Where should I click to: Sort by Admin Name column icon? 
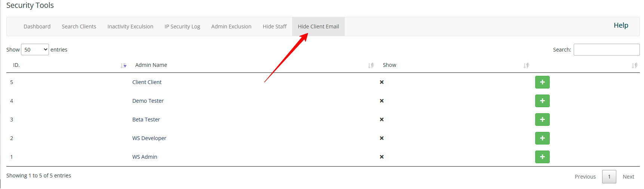(371, 65)
